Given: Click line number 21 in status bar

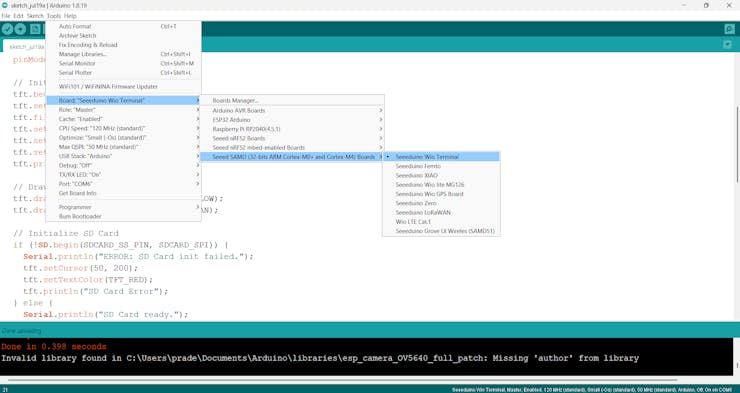Looking at the screenshot, I should [x=4, y=390].
